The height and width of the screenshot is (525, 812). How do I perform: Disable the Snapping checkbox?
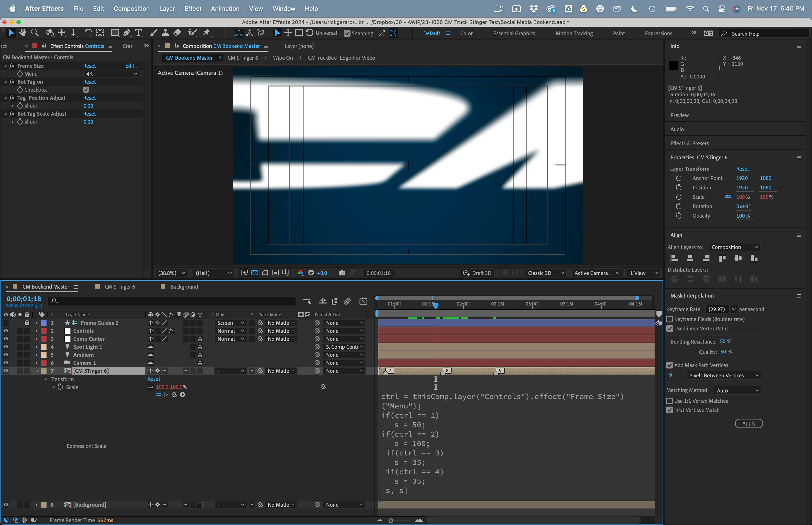click(347, 33)
